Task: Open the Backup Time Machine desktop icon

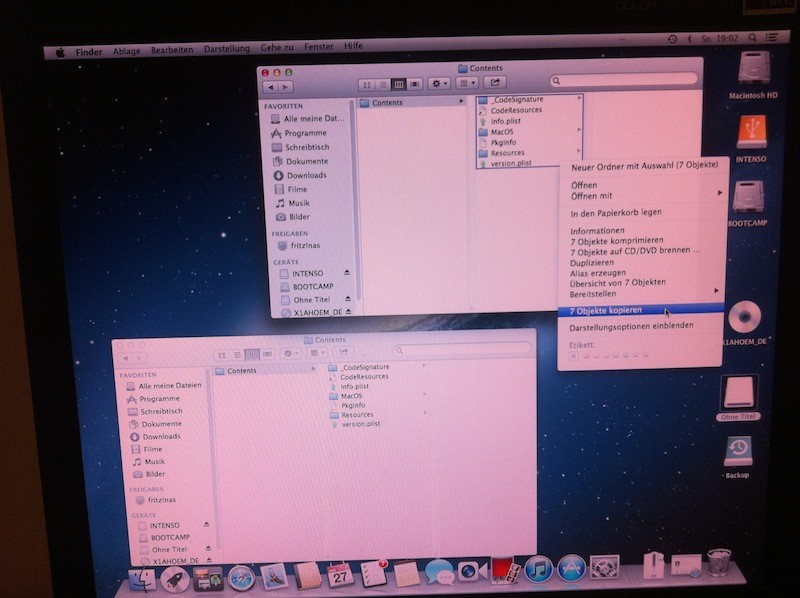Action: pos(737,451)
